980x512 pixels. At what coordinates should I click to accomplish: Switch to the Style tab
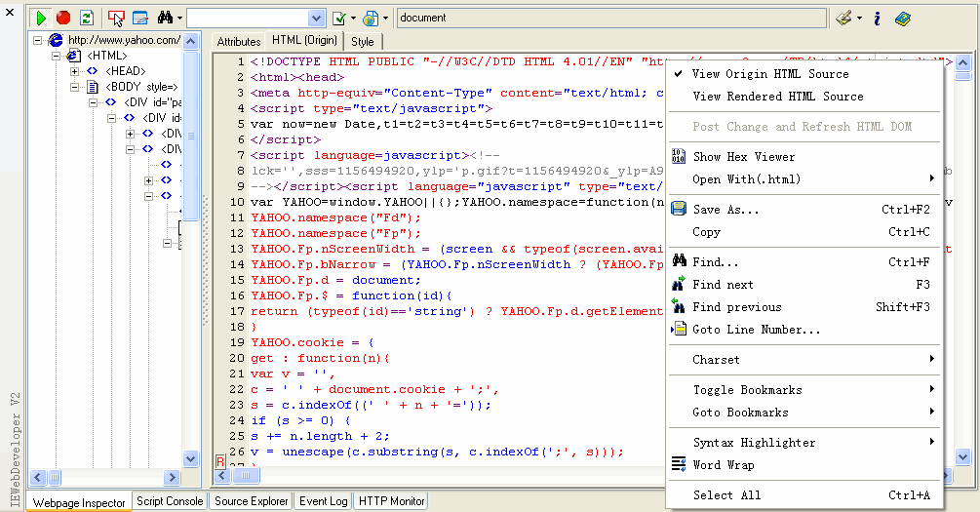click(x=362, y=42)
